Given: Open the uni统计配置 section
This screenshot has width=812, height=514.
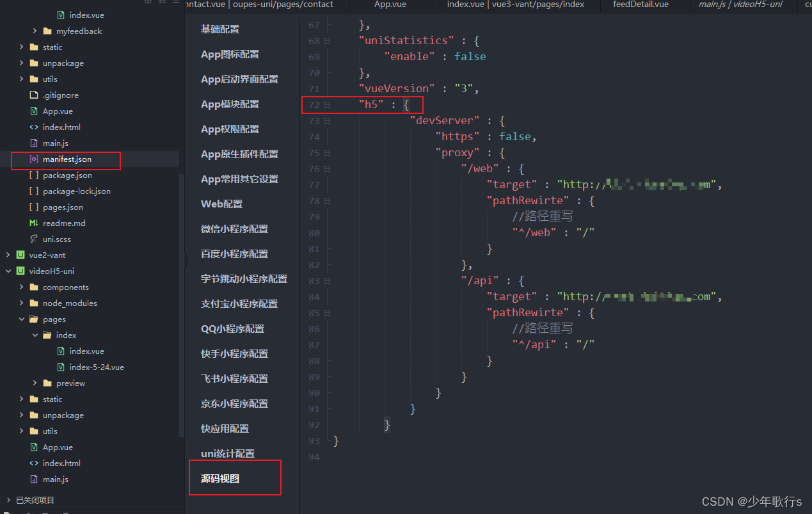Looking at the screenshot, I should [x=228, y=454].
